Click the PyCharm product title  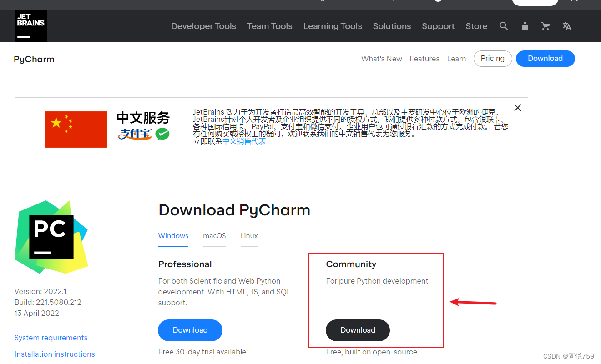(x=34, y=59)
